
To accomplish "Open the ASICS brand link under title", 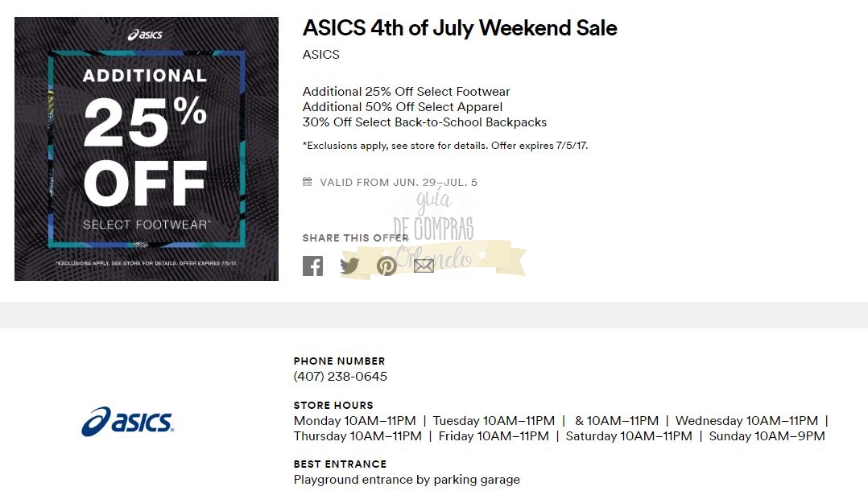I will (320, 55).
